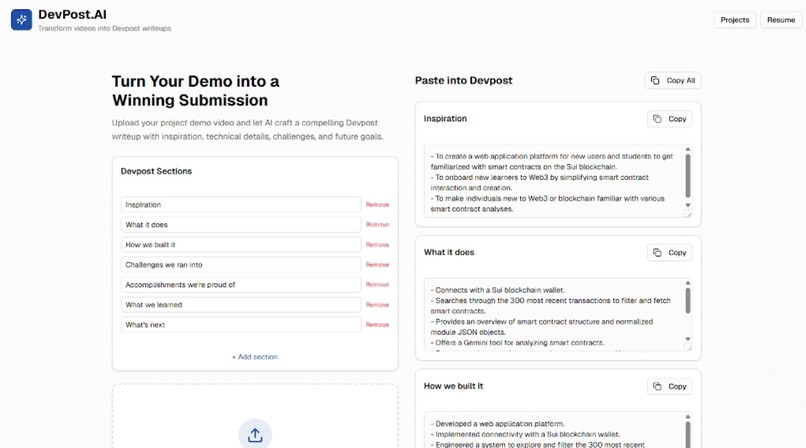Click scroll-up arrow in What it does textarea

(688, 283)
